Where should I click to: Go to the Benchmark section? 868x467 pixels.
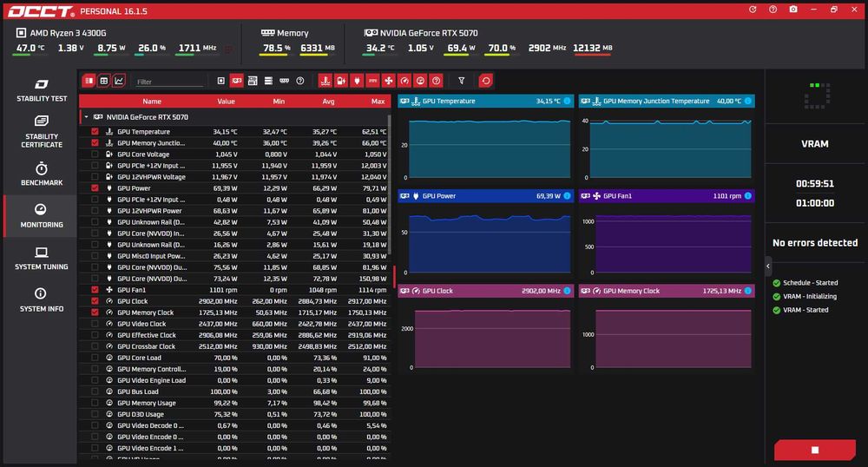(42, 174)
